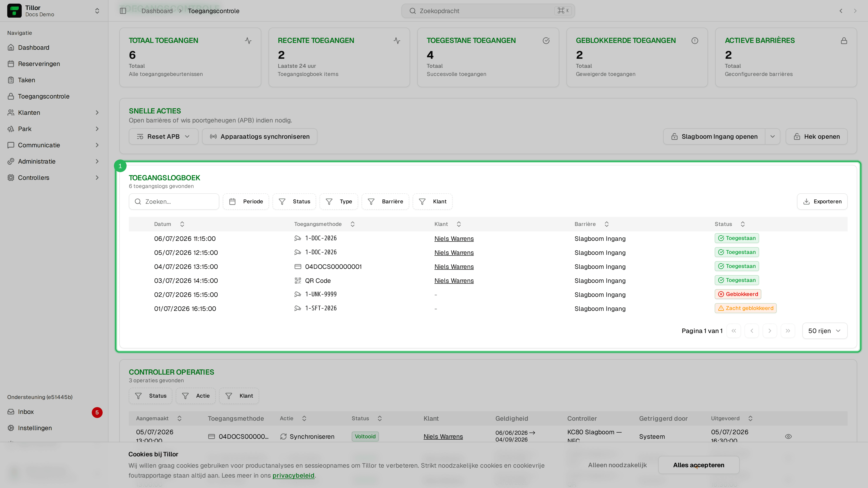Image resolution: width=868 pixels, height=488 pixels.
Task: Click the Toegestaan badge in 05/07/2026 row
Action: (737, 252)
